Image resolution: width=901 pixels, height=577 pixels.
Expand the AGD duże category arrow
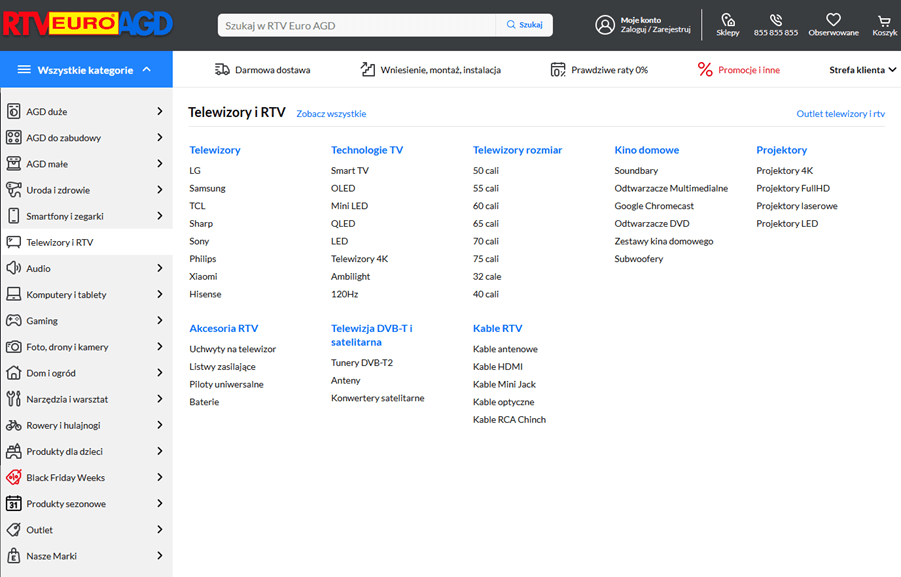[160, 111]
